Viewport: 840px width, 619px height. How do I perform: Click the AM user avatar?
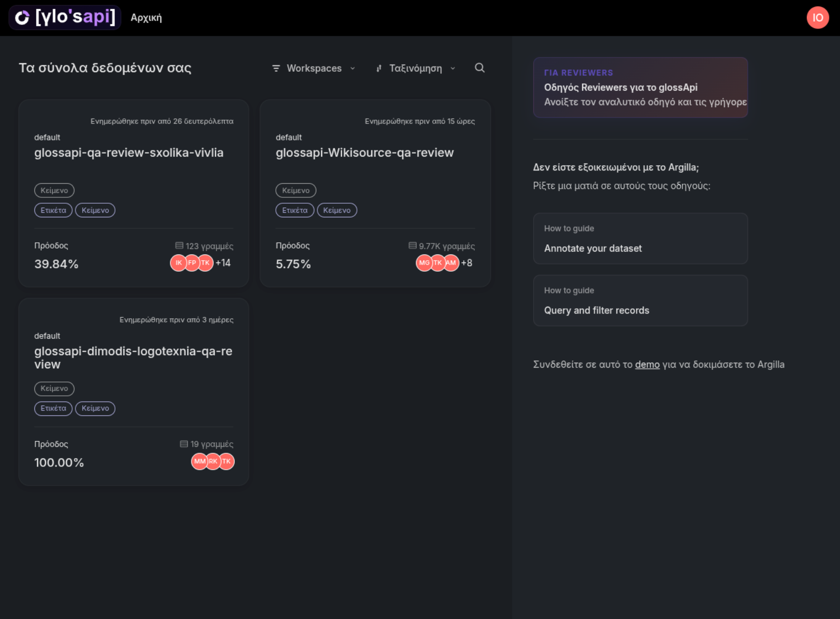[451, 263]
